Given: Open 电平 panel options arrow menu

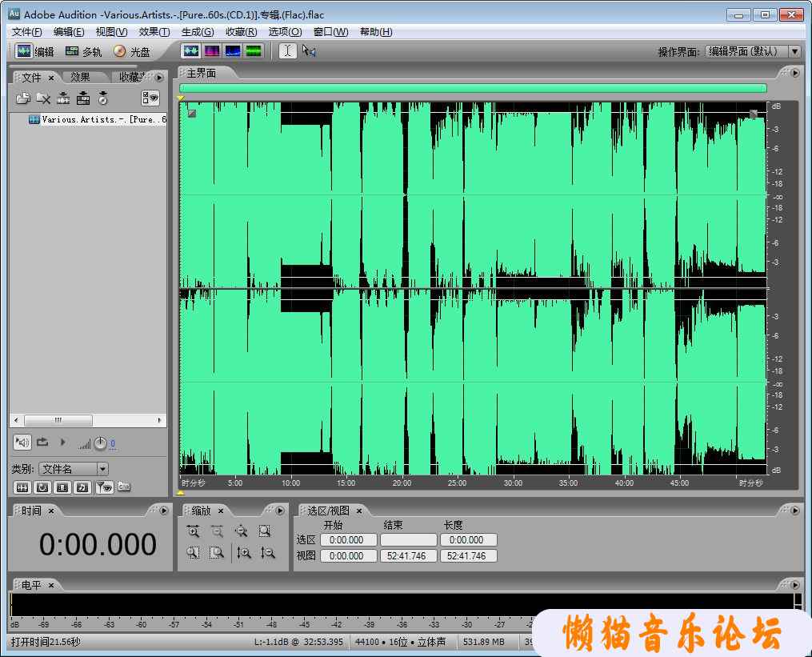Looking at the screenshot, I should coord(795,585).
